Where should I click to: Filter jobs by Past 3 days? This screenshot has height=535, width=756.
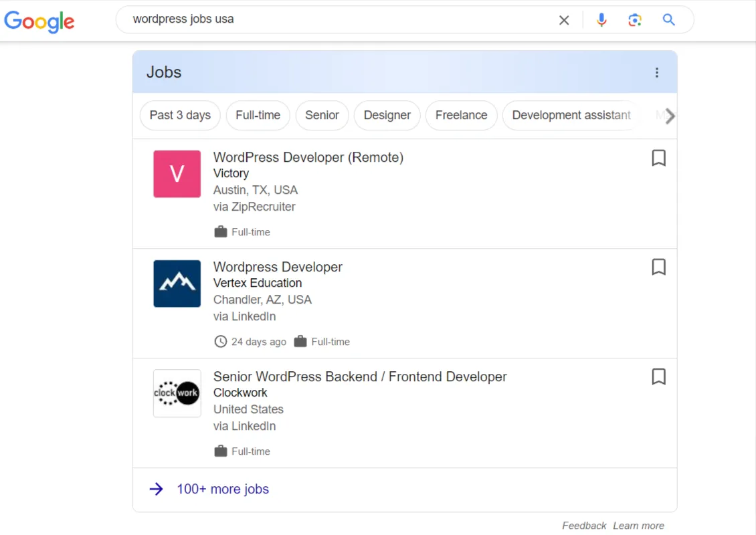180,115
